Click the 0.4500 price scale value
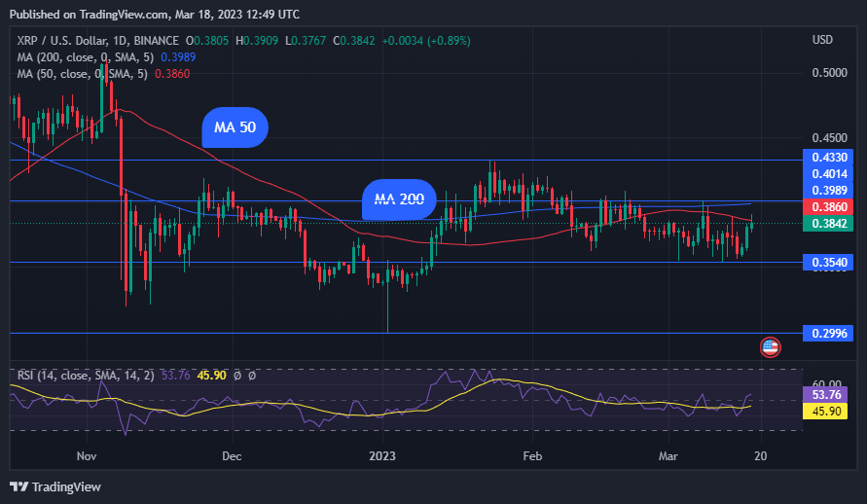Screen dimensions: 867x504 (x=829, y=137)
